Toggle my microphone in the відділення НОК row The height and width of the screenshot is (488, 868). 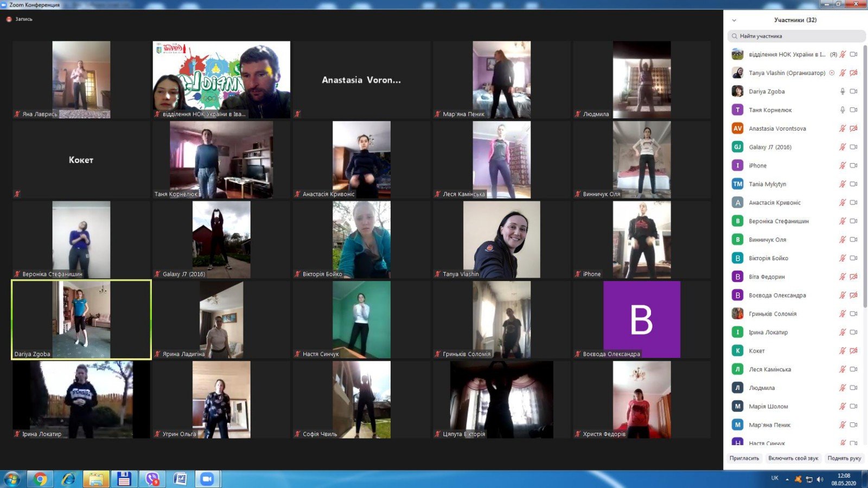pyautogui.click(x=843, y=54)
